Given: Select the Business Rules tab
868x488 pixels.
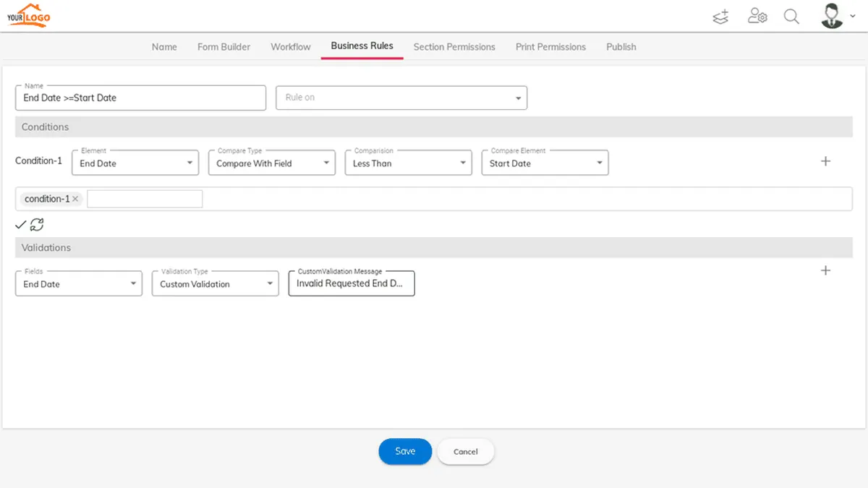Looking at the screenshot, I should (x=362, y=46).
